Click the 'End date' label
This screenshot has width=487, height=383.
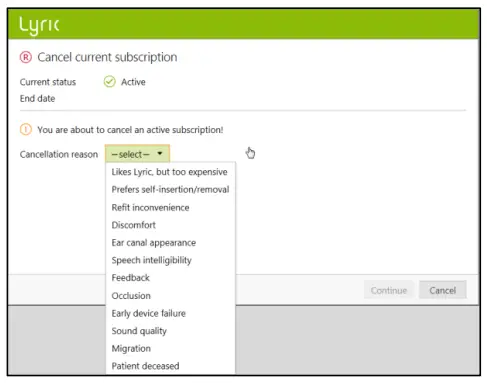pyautogui.click(x=37, y=99)
